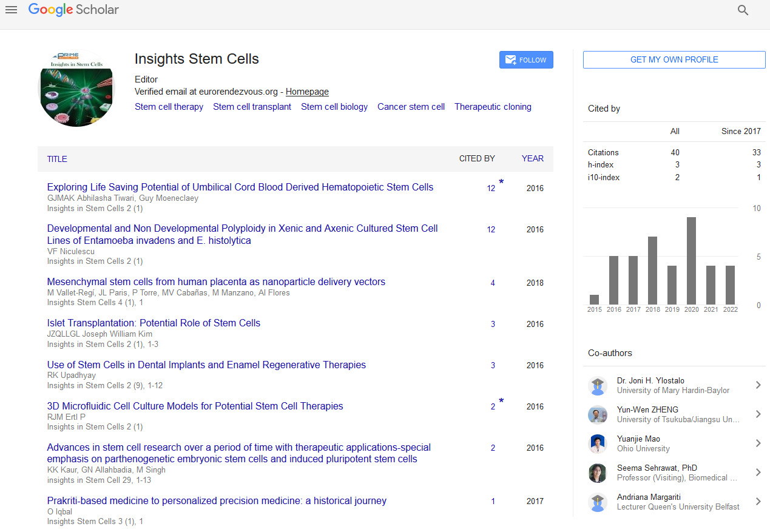Open the Homepage link
Screen dimensions: 770x532
tap(307, 92)
